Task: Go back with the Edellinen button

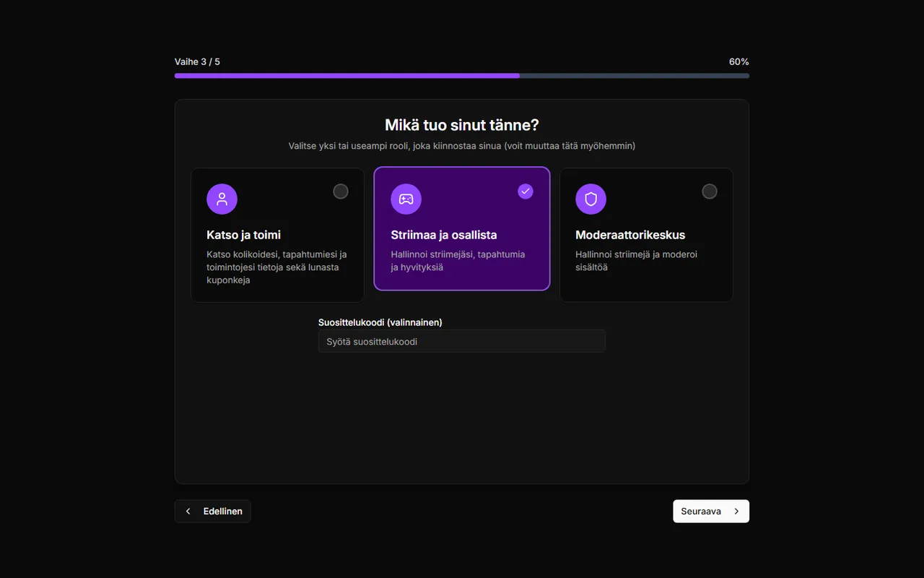Action: [213, 511]
